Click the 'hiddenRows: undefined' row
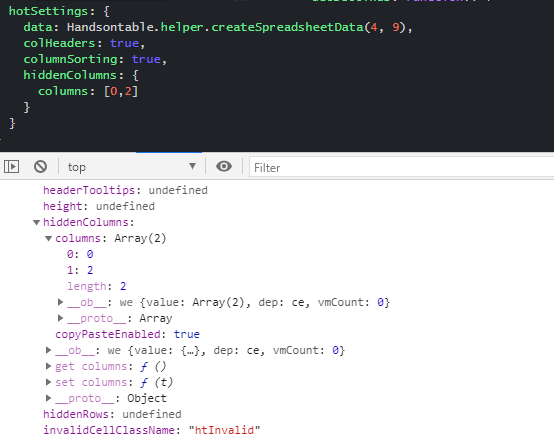The width and height of the screenshot is (554, 437). tap(112, 414)
